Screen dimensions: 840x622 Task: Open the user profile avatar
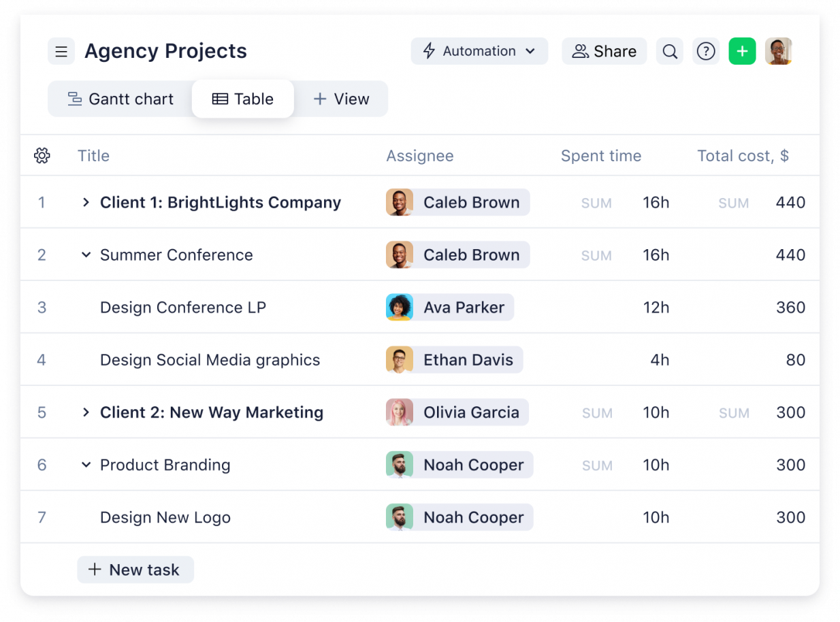(778, 52)
